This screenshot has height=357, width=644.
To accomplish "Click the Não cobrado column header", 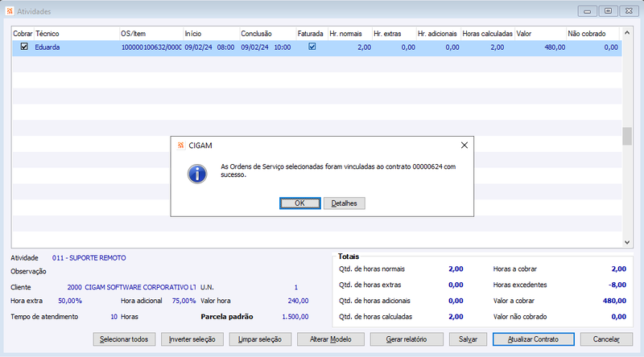I will (592, 34).
